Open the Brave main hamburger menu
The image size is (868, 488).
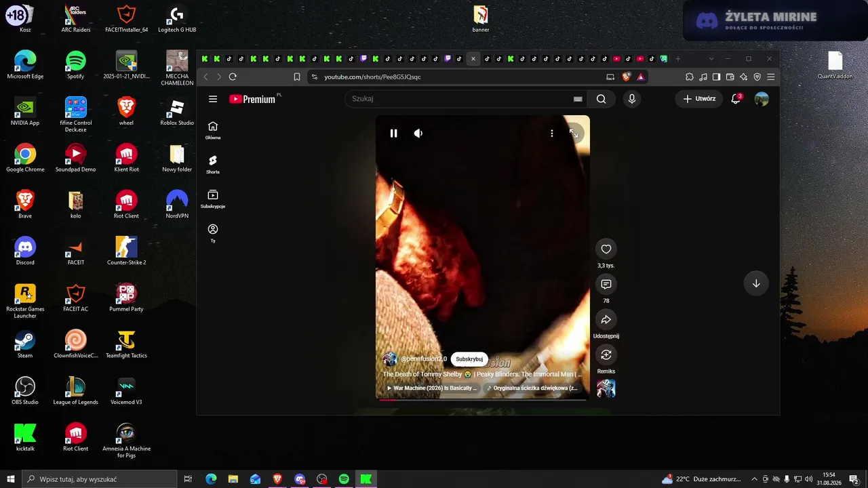coord(770,77)
